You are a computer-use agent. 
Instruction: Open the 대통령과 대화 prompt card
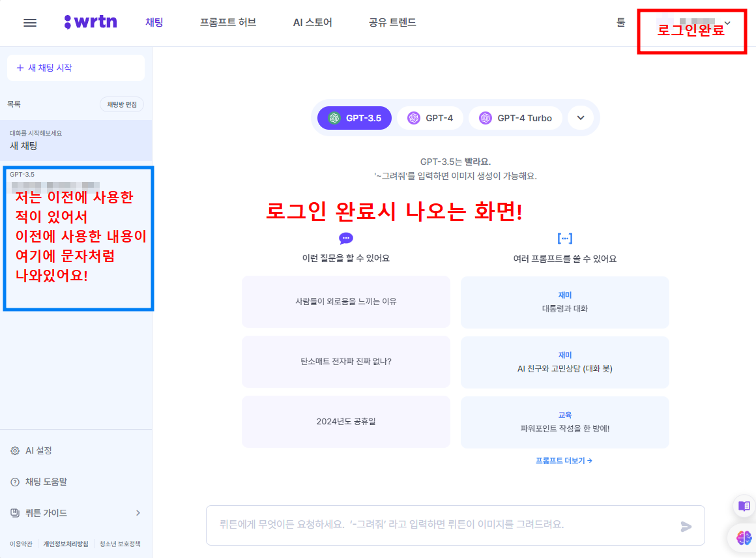[x=564, y=302]
